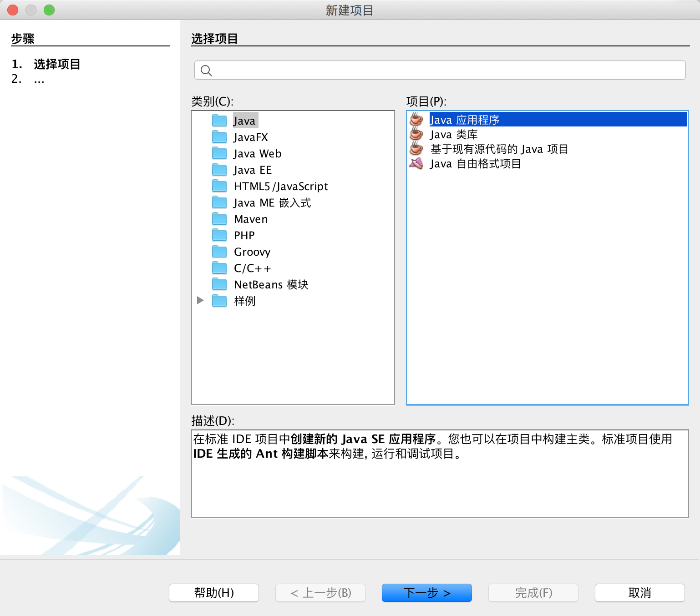Select the PHP category
Screen dimensions: 700x616
tap(244, 235)
